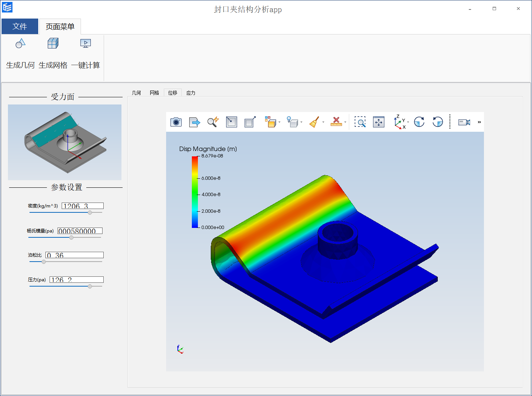Expand the XYZ axis orientation dropdown
The height and width of the screenshot is (396, 532).
coord(408,122)
